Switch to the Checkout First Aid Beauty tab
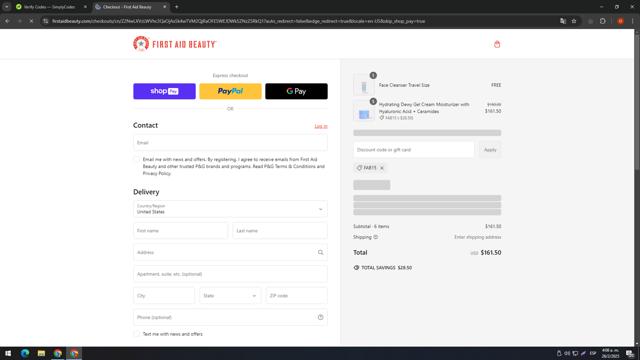The image size is (640, 360). 131,7
